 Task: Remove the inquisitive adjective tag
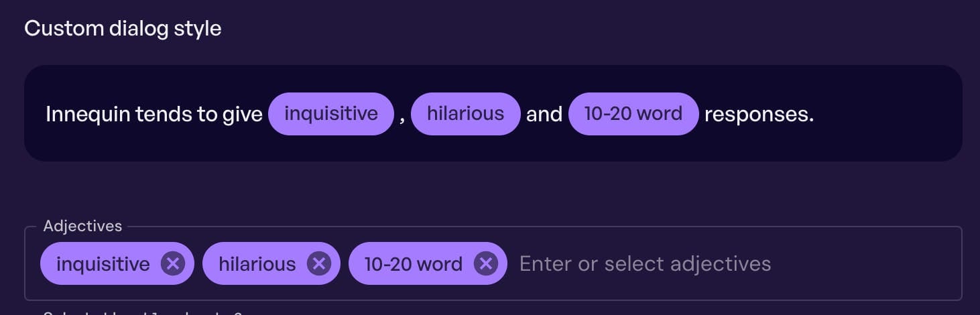[173, 263]
